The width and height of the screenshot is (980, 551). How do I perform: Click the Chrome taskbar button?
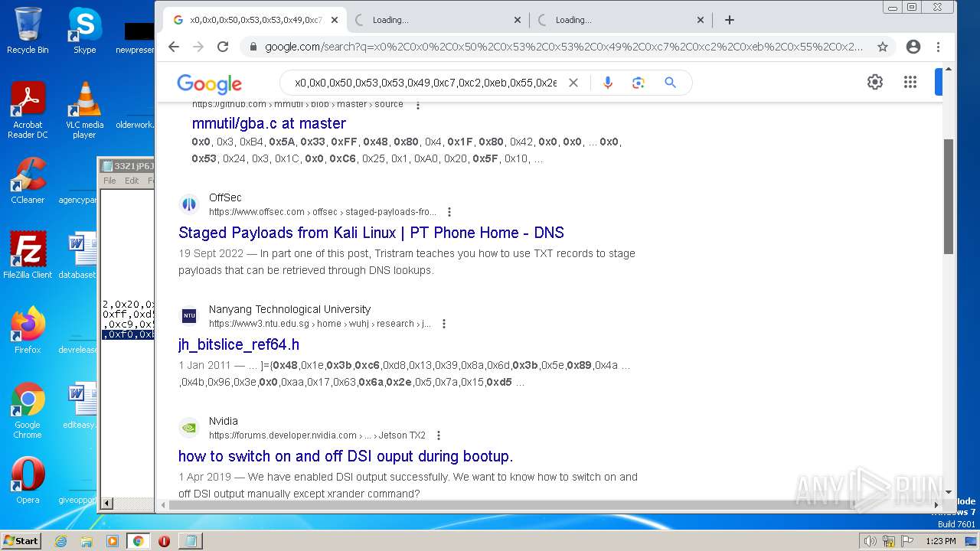click(x=139, y=541)
